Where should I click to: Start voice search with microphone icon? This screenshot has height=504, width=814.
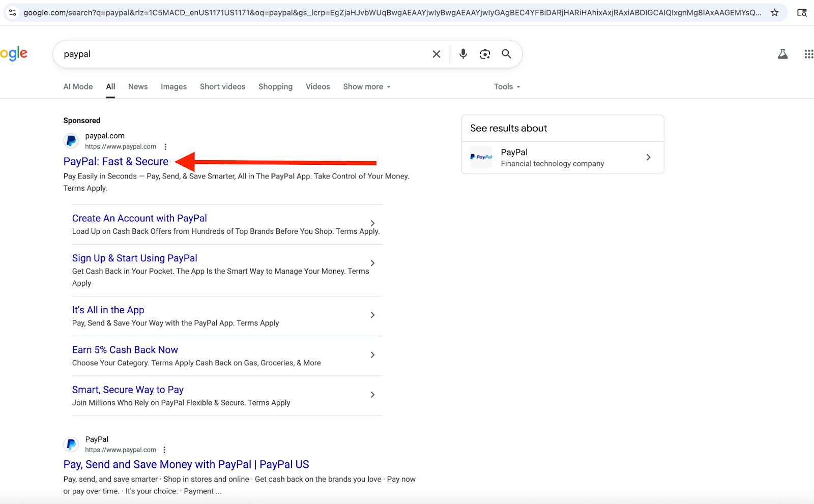463,54
